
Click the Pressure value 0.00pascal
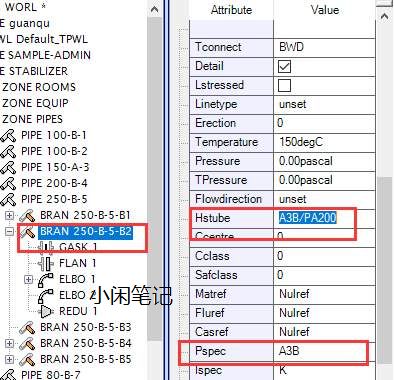point(306,161)
